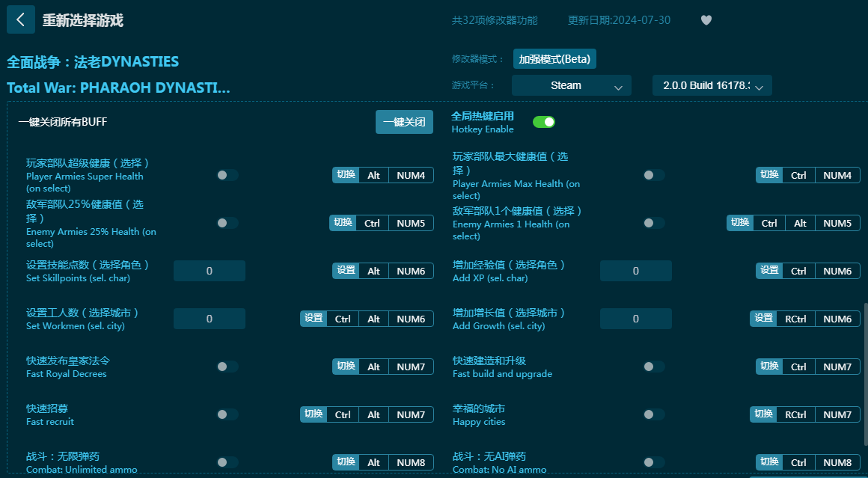Screen dimensions: 868x478
Task: Enable Enemy Armies 25% Health switch
Action: coord(227,223)
